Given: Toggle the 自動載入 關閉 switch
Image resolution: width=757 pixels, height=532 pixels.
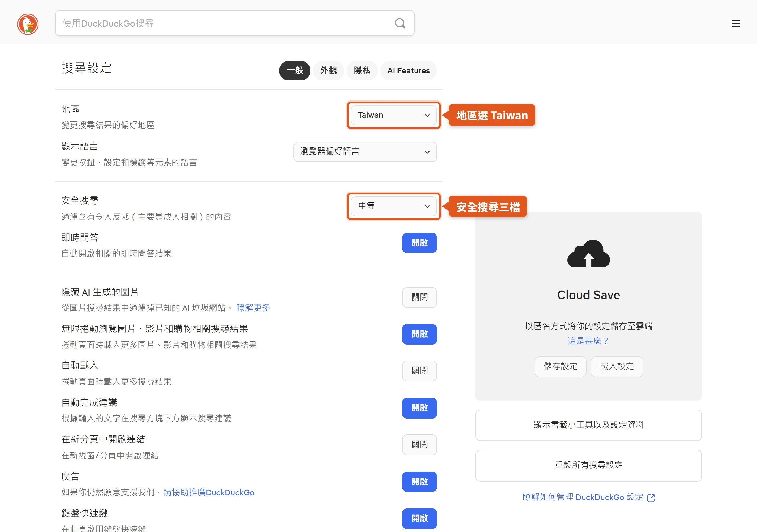Looking at the screenshot, I should pos(419,371).
